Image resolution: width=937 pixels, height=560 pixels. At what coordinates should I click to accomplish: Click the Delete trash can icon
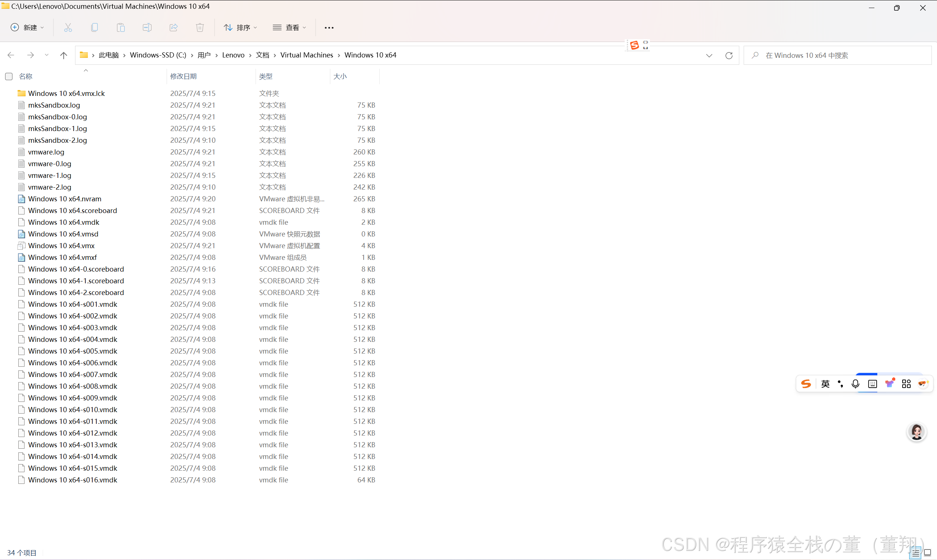tap(200, 27)
